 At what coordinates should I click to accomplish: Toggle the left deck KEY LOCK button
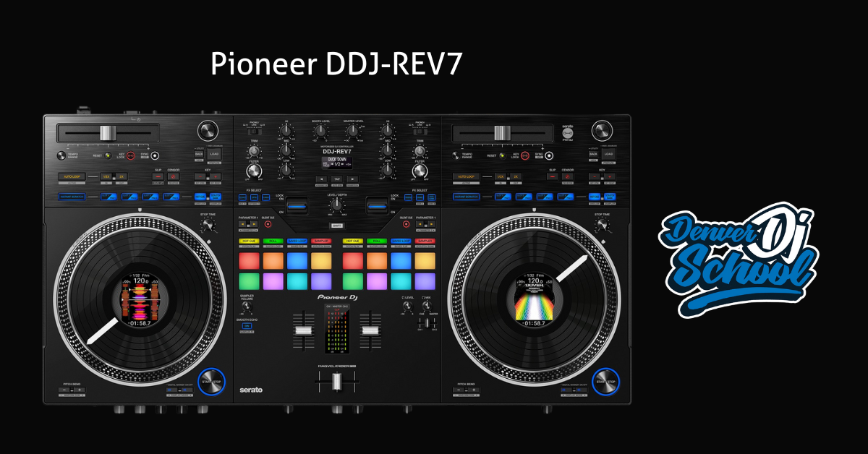pos(131,155)
